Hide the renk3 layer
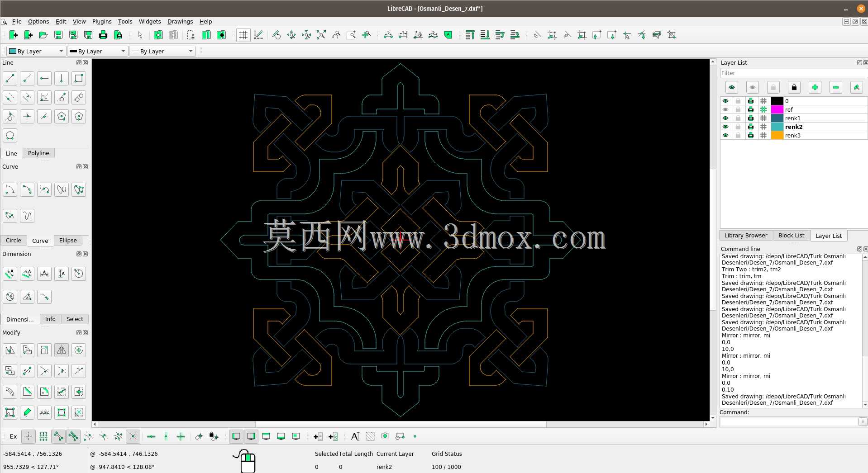The image size is (868, 473). tap(725, 136)
